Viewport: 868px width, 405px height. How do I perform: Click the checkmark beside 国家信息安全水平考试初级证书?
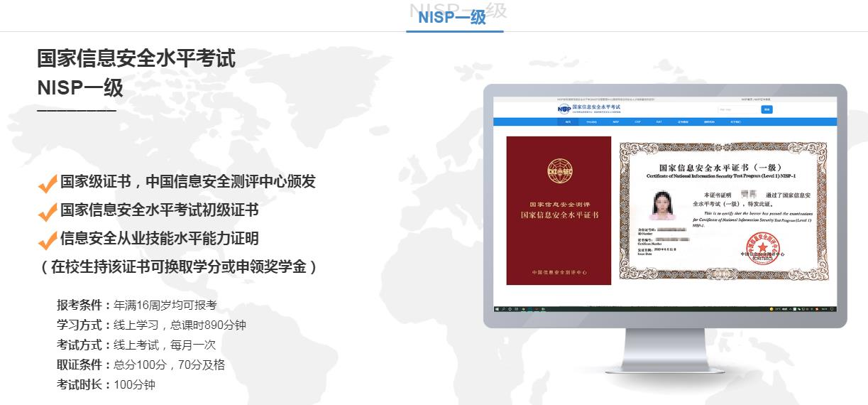tap(47, 212)
